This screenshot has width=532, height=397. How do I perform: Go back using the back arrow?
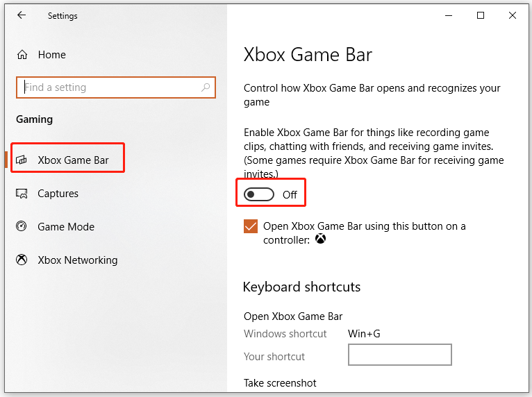click(x=22, y=15)
